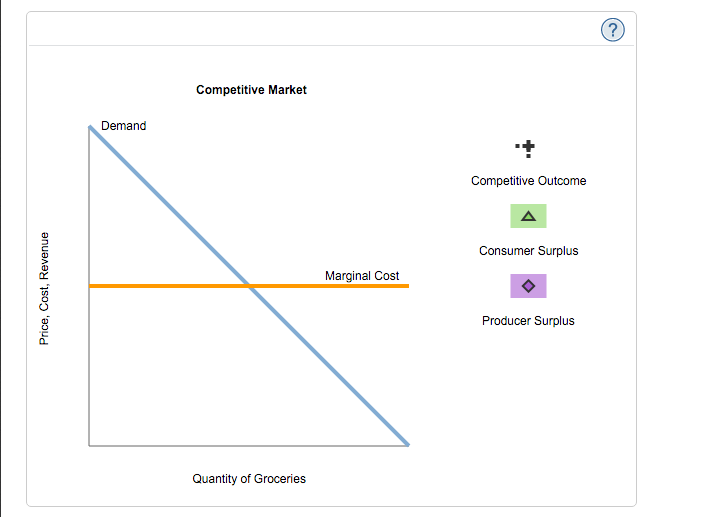
Task: Click the bottom-right endpoint of Demand curve
Action: (x=407, y=443)
